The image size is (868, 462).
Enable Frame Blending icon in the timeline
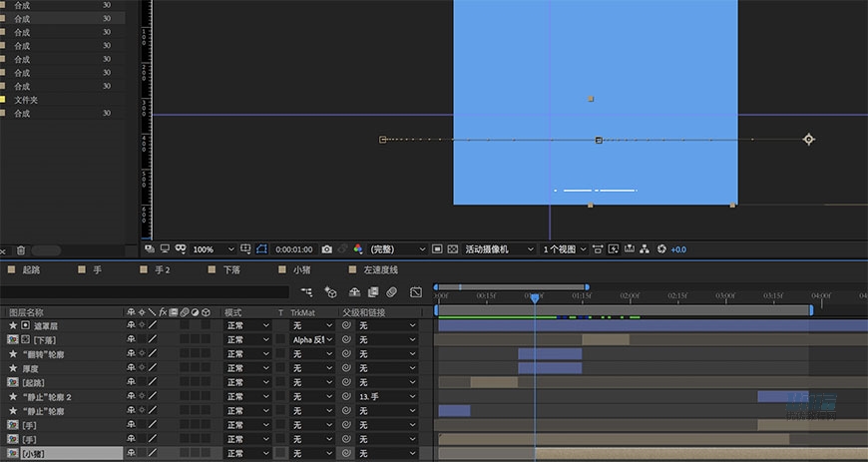coord(373,291)
